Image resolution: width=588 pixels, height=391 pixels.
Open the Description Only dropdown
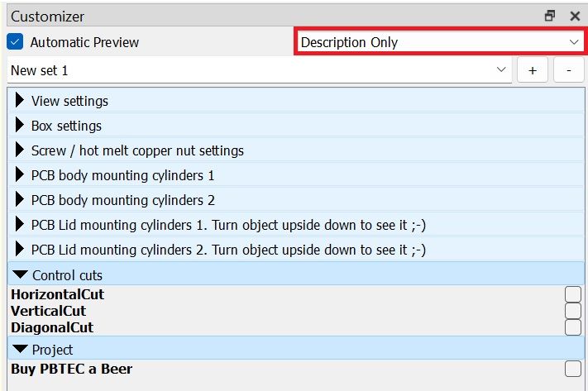pos(439,42)
